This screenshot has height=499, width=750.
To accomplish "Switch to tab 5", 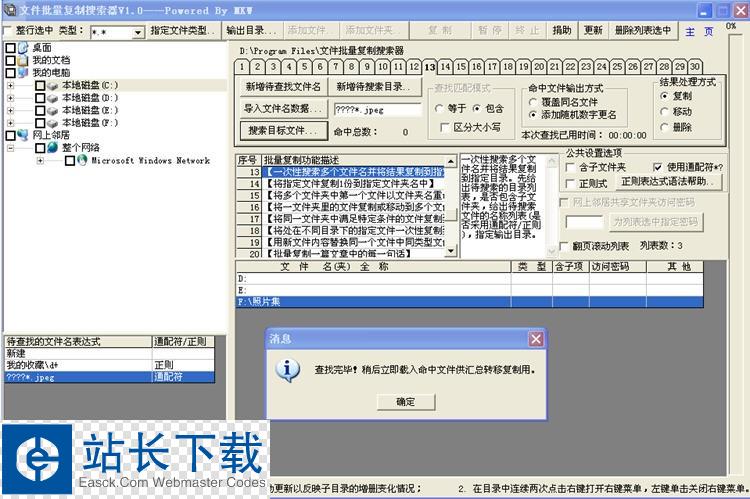I will (x=304, y=67).
